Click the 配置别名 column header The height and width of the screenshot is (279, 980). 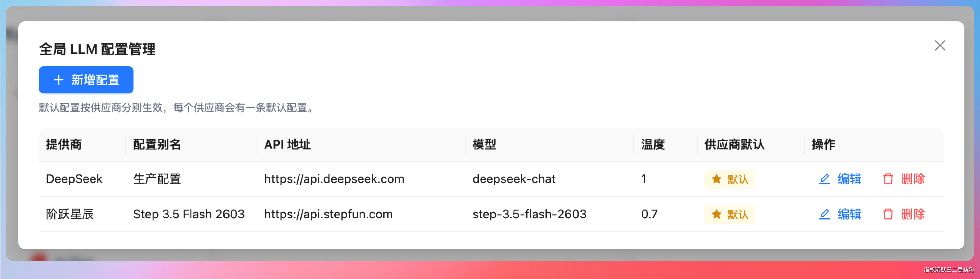pos(157,145)
